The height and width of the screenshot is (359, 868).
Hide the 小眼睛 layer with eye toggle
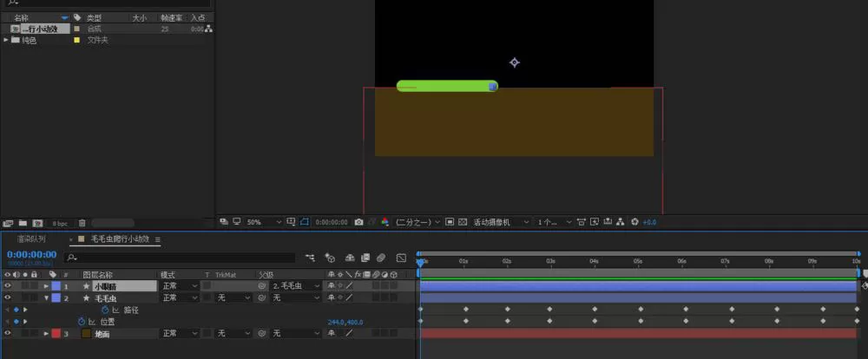coord(8,286)
